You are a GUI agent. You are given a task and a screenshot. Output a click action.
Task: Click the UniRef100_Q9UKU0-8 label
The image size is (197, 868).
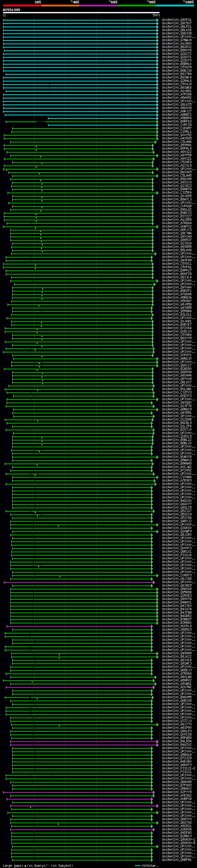[179, 843]
